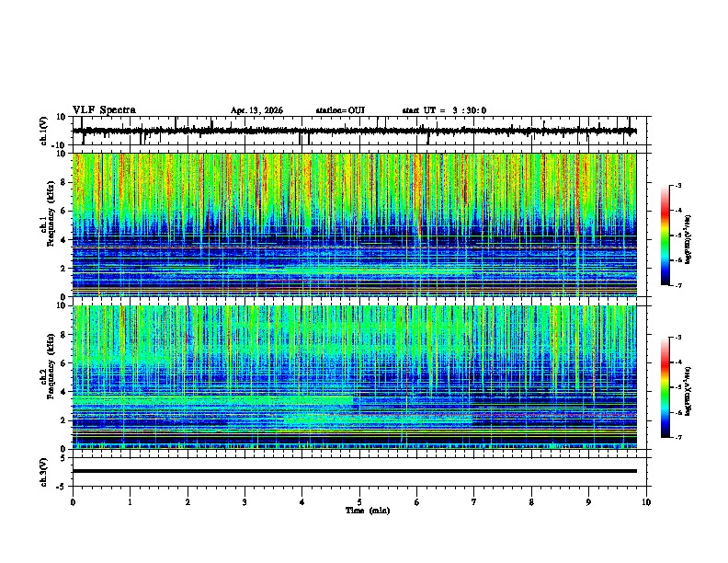This screenshot has height=563, width=728.
Task: Click time axis tick label "9"
Action: (588, 502)
